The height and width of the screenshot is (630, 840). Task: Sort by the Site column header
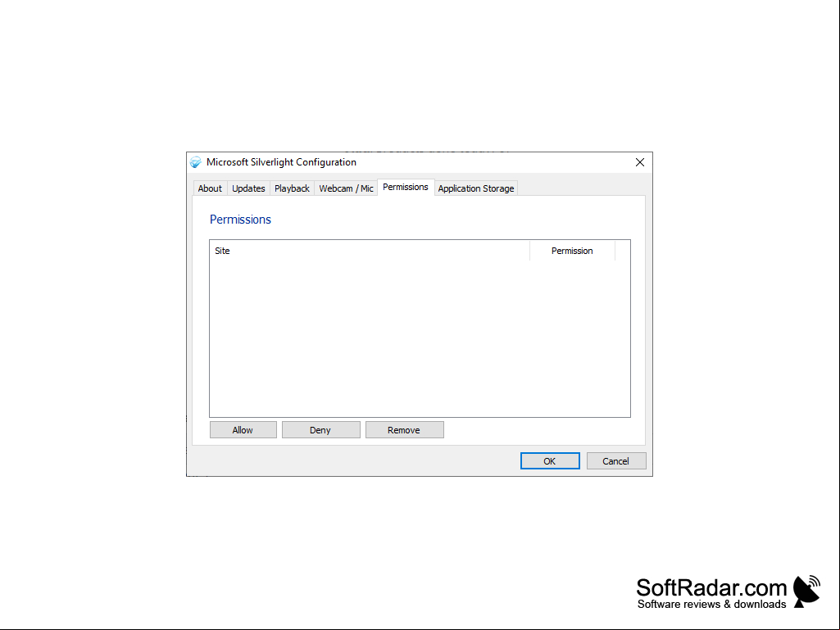click(x=370, y=251)
